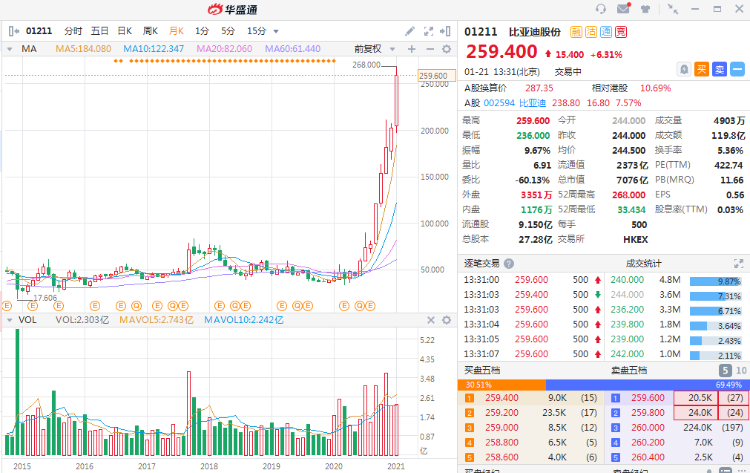Image resolution: width=750 pixels, height=473 pixels.
Task: Click the stock code 01211 in toolbar
Action: click(x=39, y=31)
